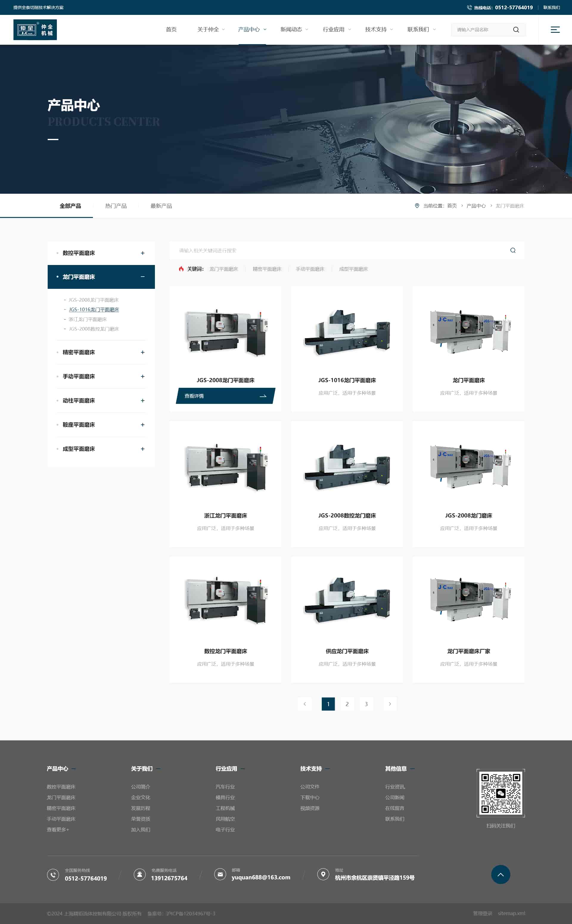Open the hamburger menu icon
The image size is (572, 924).
[x=555, y=30]
